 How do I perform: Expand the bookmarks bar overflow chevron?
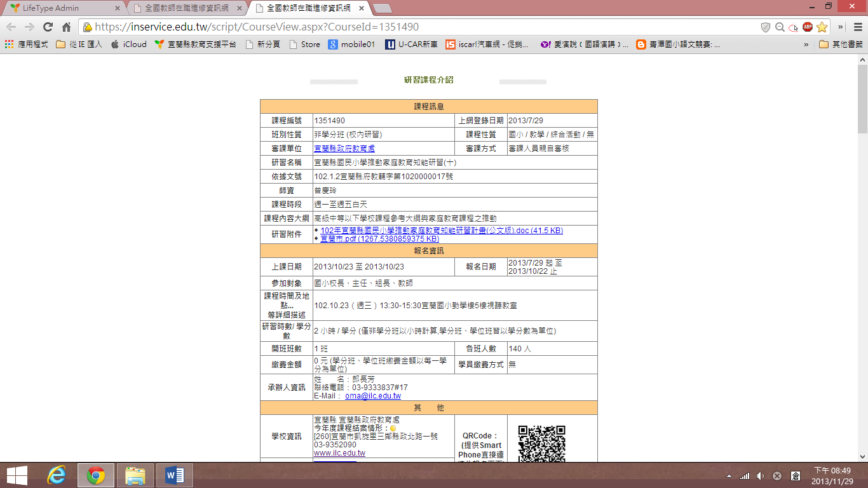(806, 44)
